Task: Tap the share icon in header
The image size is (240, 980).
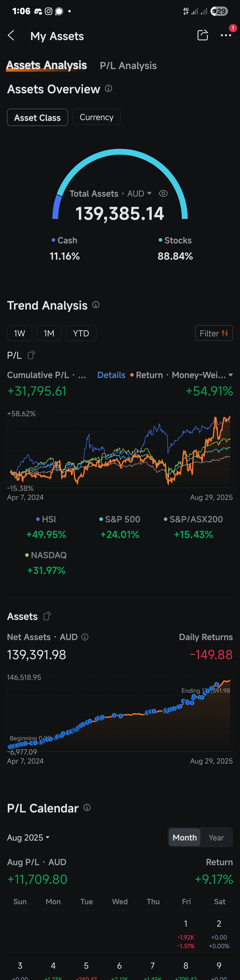Action: coord(202,35)
